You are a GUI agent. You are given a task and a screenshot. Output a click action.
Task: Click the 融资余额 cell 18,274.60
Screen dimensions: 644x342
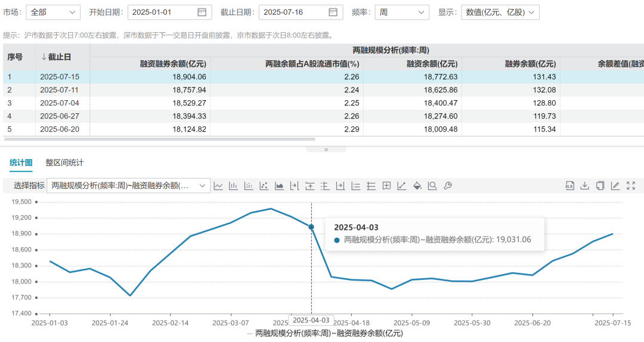pos(441,116)
